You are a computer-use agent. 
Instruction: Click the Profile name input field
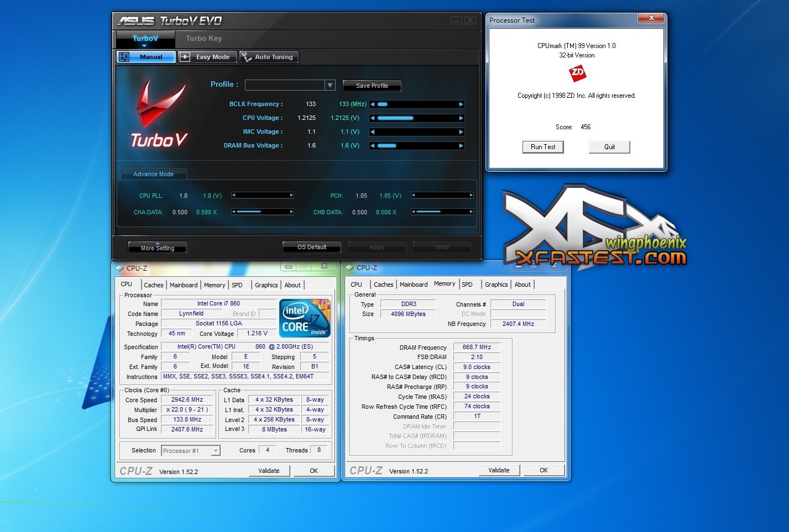pyautogui.click(x=285, y=85)
